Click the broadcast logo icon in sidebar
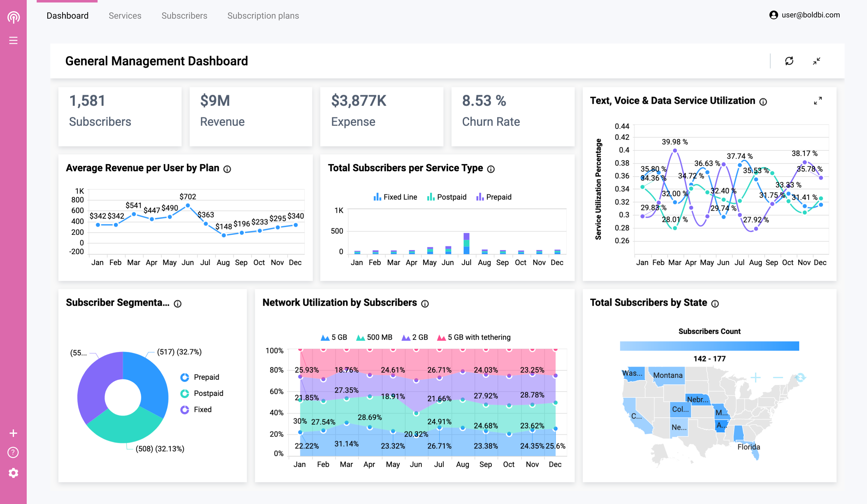Image resolution: width=867 pixels, height=504 pixels. tap(13, 17)
